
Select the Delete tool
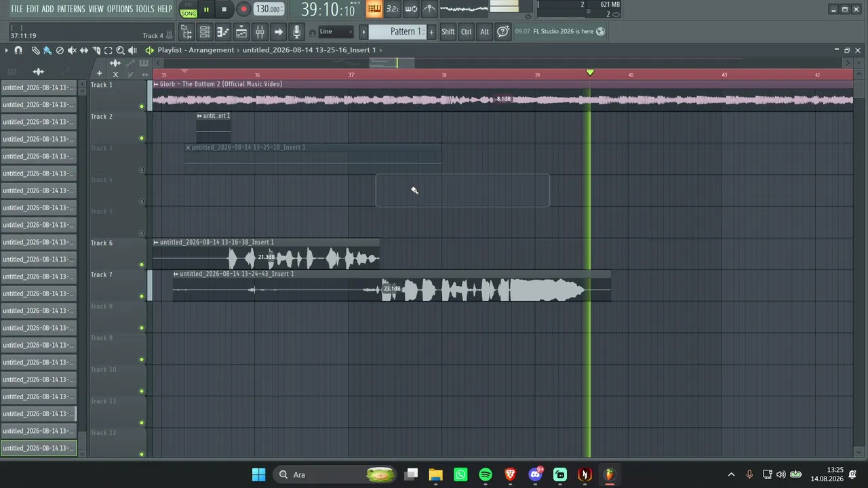60,50
